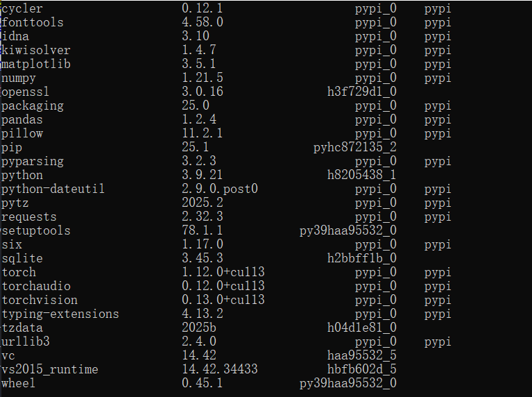Screen dimensions: 532x397
Task: Click the pip build pyhc872135_2
Action: coord(355,147)
